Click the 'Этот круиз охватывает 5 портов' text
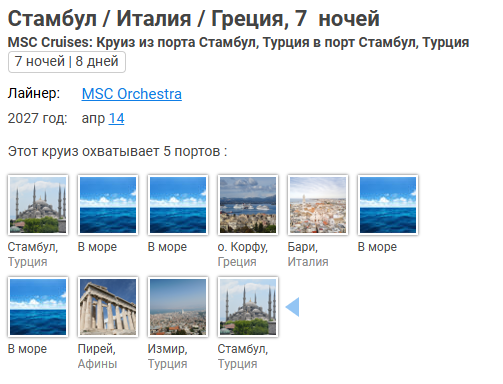This screenshot has height=384, width=503. (117, 151)
